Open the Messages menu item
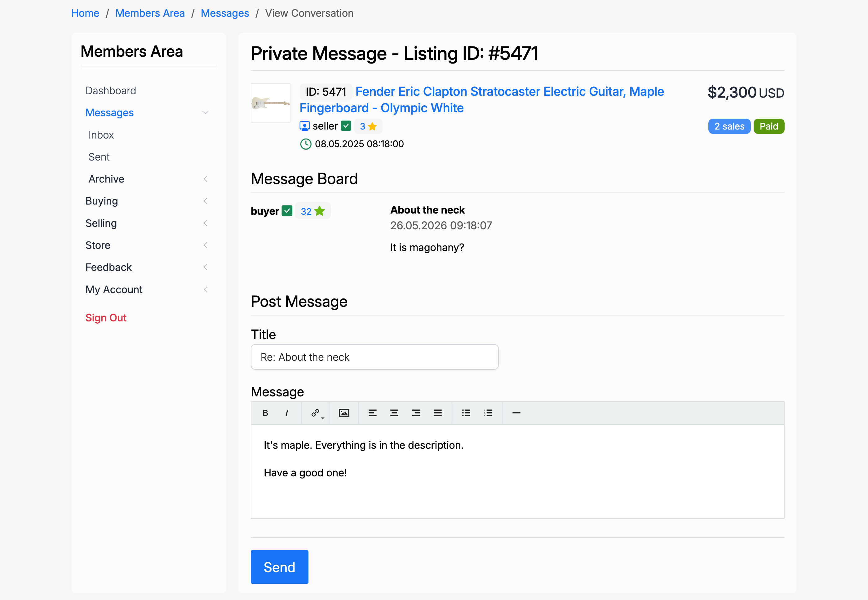868x600 pixels. pyautogui.click(x=109, y=113)
